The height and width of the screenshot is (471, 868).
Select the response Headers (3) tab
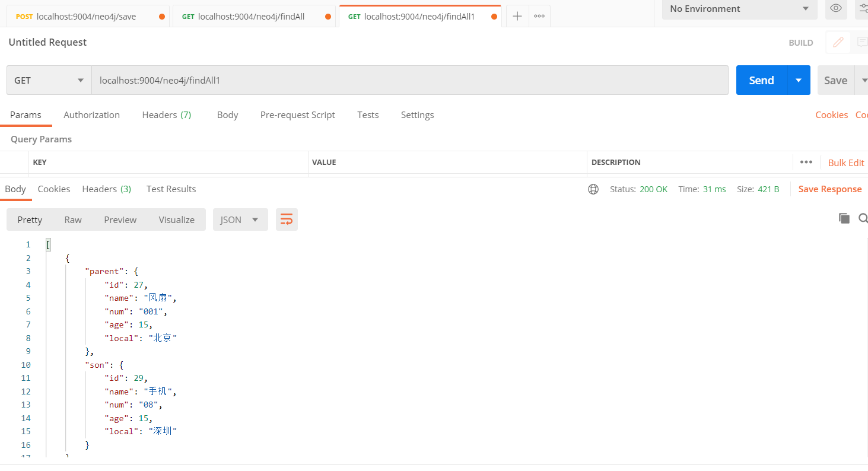point(107,189)
